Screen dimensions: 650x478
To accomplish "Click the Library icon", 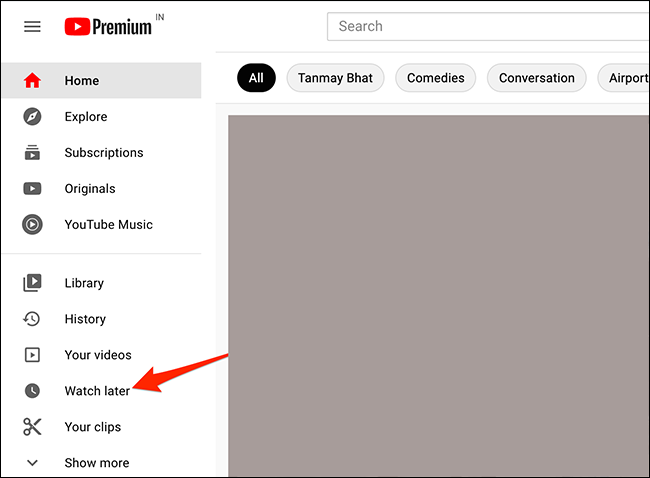I will pos(32,283).
